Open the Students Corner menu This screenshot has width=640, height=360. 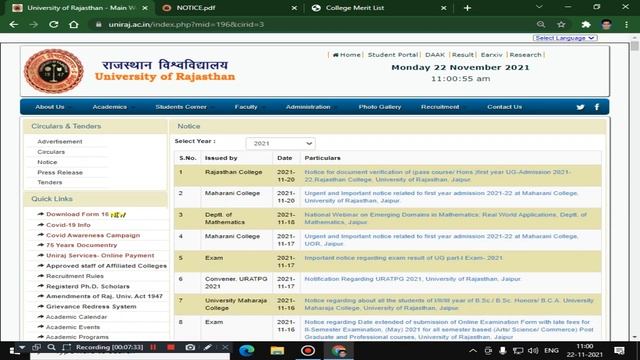coord(181,107)
